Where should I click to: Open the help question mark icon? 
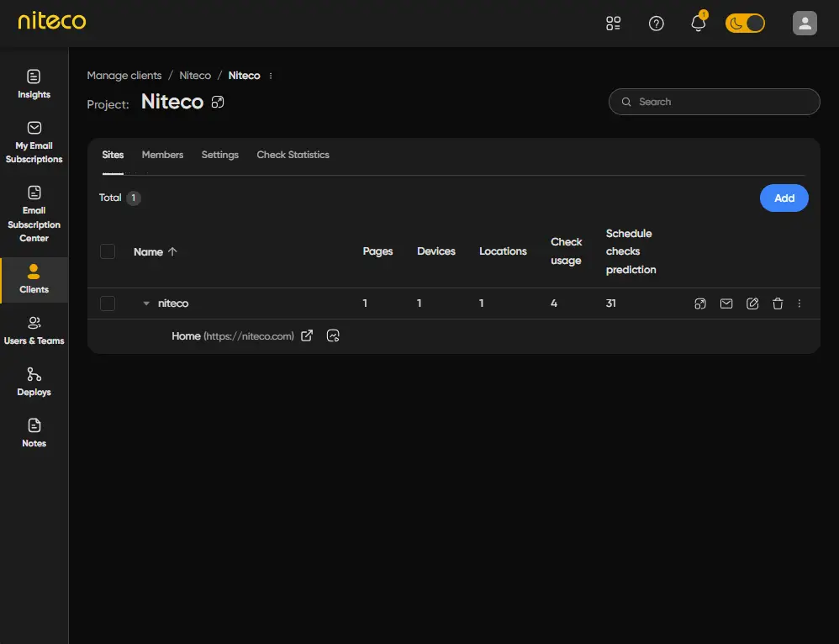coord(656,24)
